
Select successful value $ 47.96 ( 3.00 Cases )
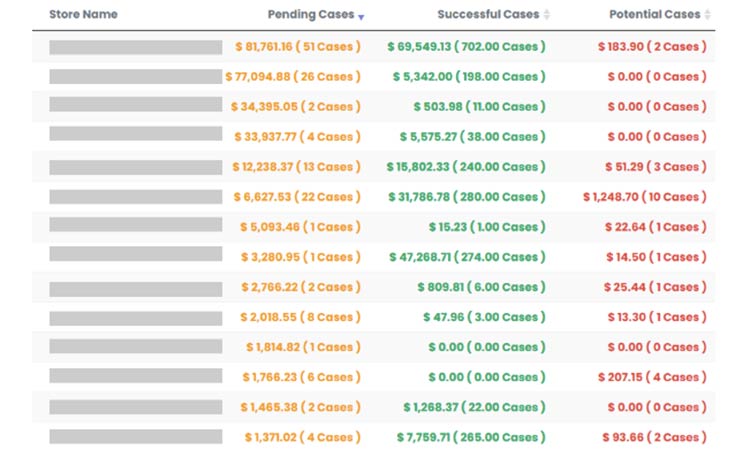point(485,317)
